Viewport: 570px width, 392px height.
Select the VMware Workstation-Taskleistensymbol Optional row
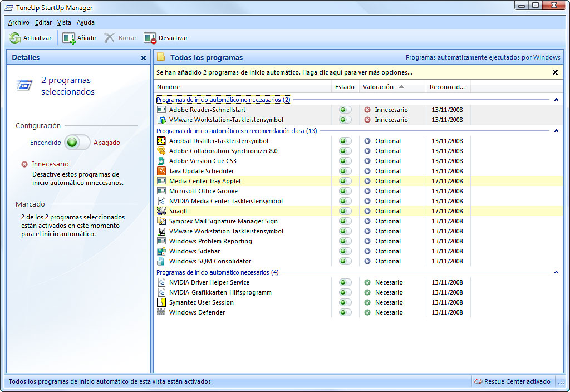point(358,231)
